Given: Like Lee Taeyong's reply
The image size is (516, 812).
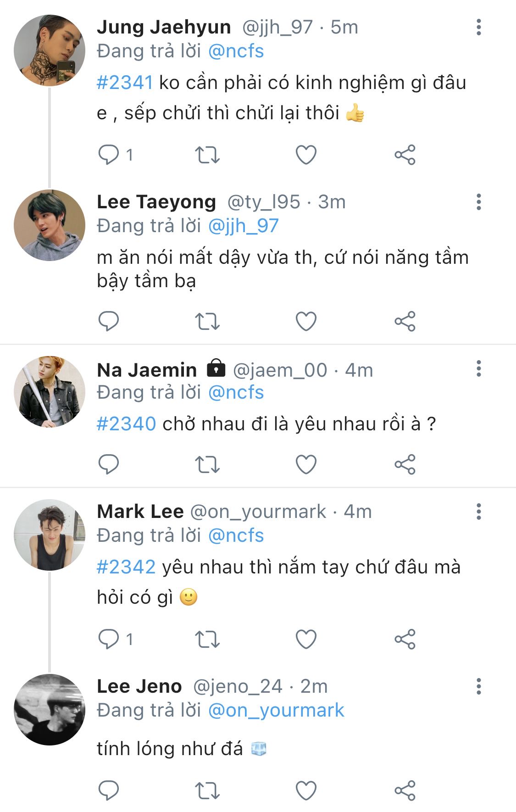Looking at the screenshot, I should pyautogui.click(x=306, y=321).
